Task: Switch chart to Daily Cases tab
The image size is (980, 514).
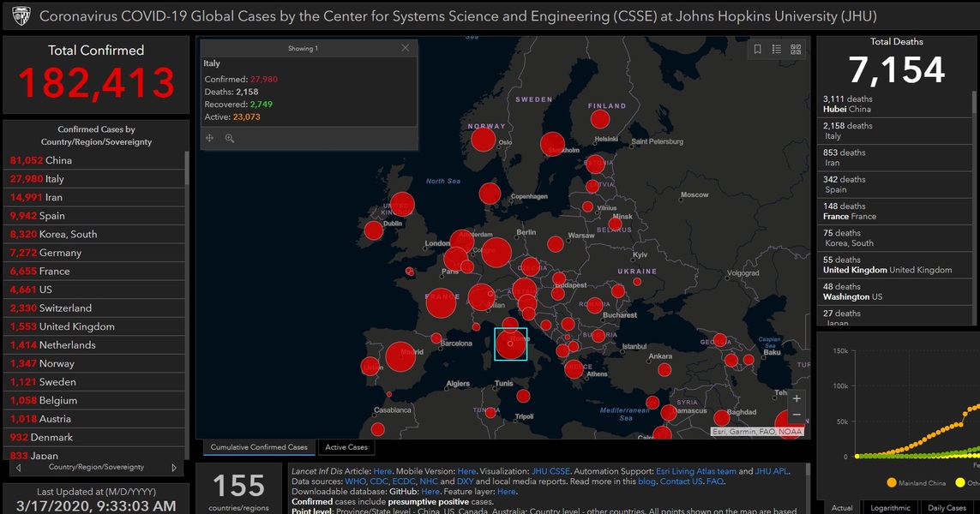Action: (947, 508)
